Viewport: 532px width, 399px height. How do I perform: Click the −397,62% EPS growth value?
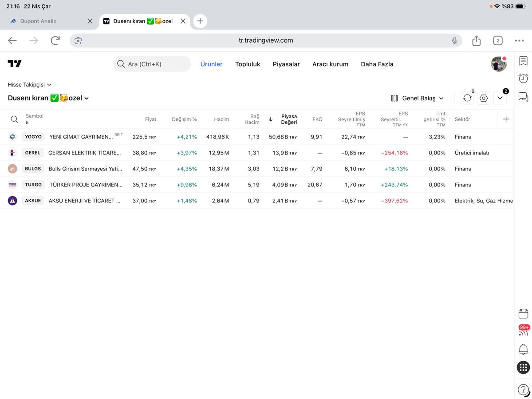[x=394, y=201]
